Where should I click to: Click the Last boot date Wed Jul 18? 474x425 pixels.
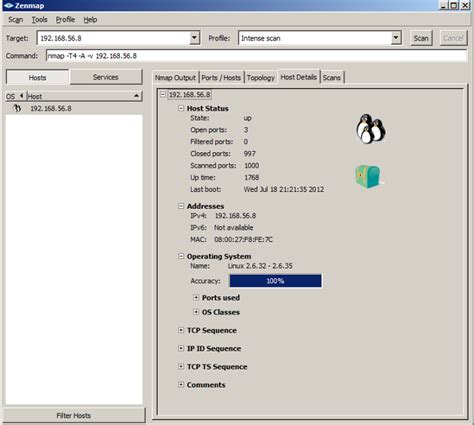[284, 189]
